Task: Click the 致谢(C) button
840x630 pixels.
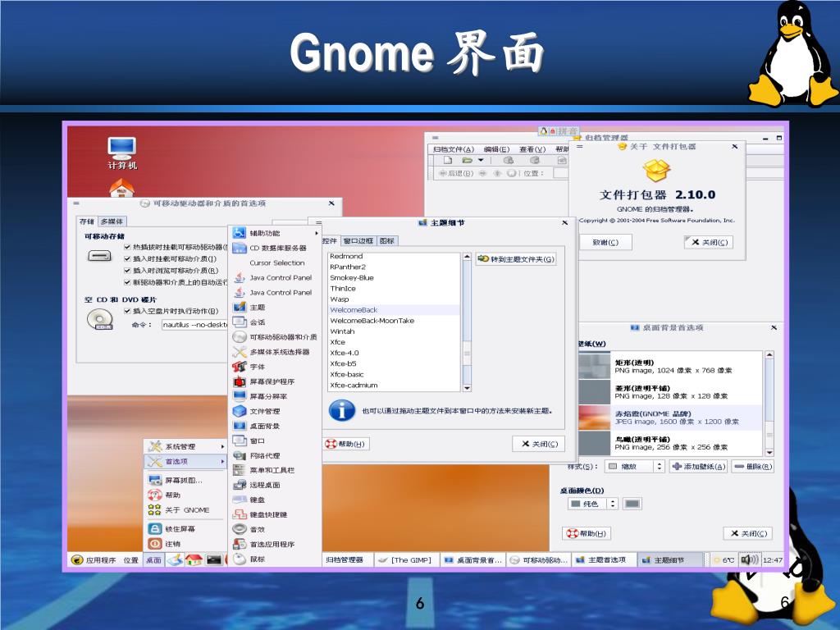Action: [x=605, y=242]
